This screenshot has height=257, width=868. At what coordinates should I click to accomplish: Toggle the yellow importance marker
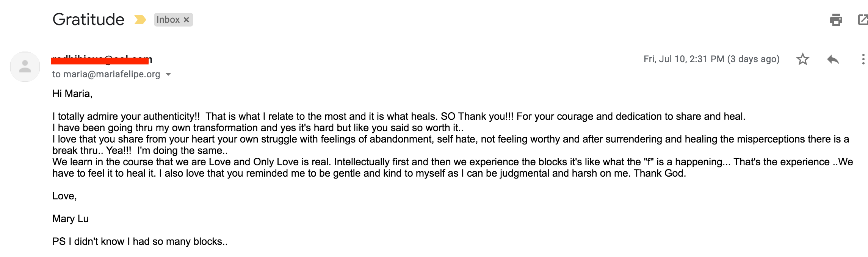click(140, 20)
